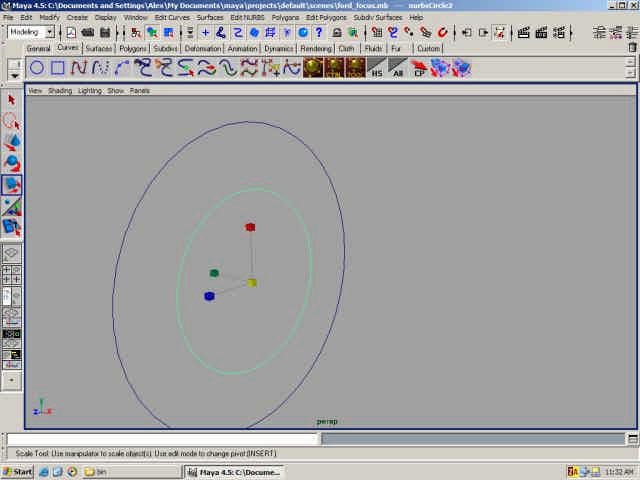Viewport: 640px width, 480px height.
Task: Click the Scale tool in toolbox
Action: point(12,186)
